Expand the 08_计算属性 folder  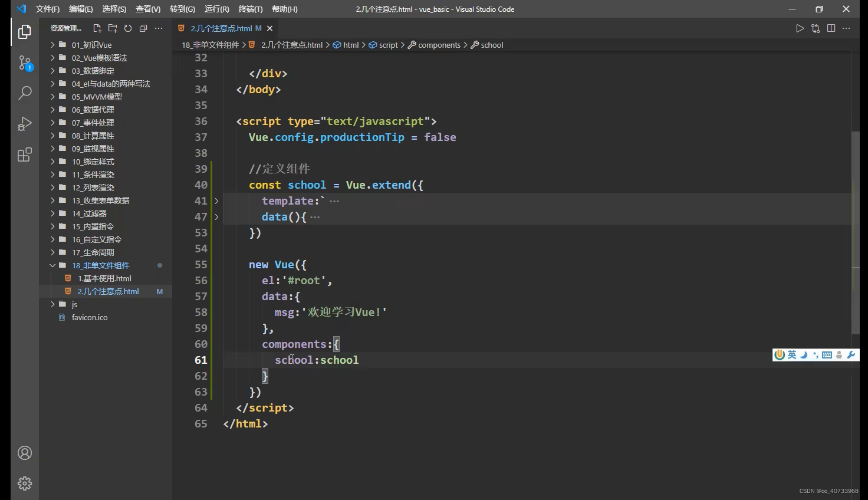click(x=106, y=136)
